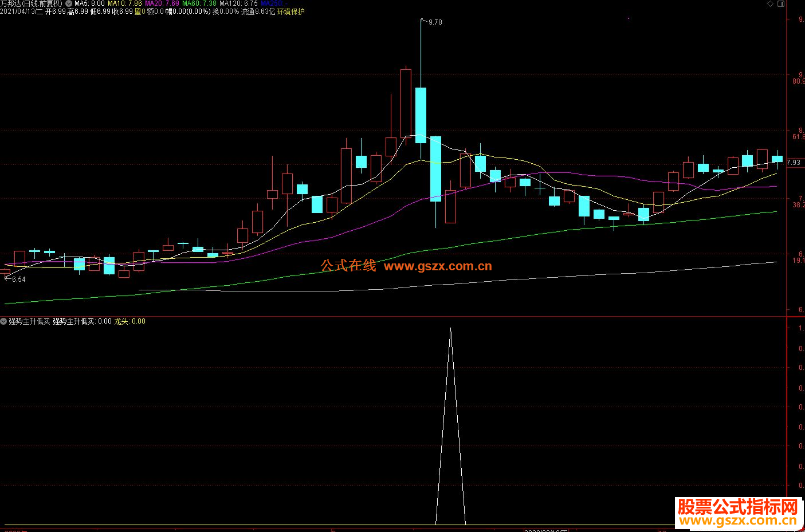Click the tall cyan candle below 9.78

421,115
